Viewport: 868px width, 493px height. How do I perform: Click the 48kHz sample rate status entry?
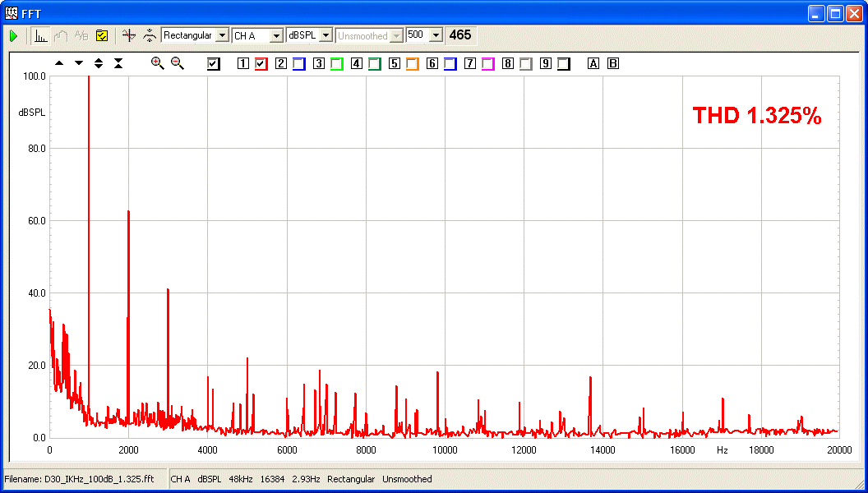[x=241, y=479]
